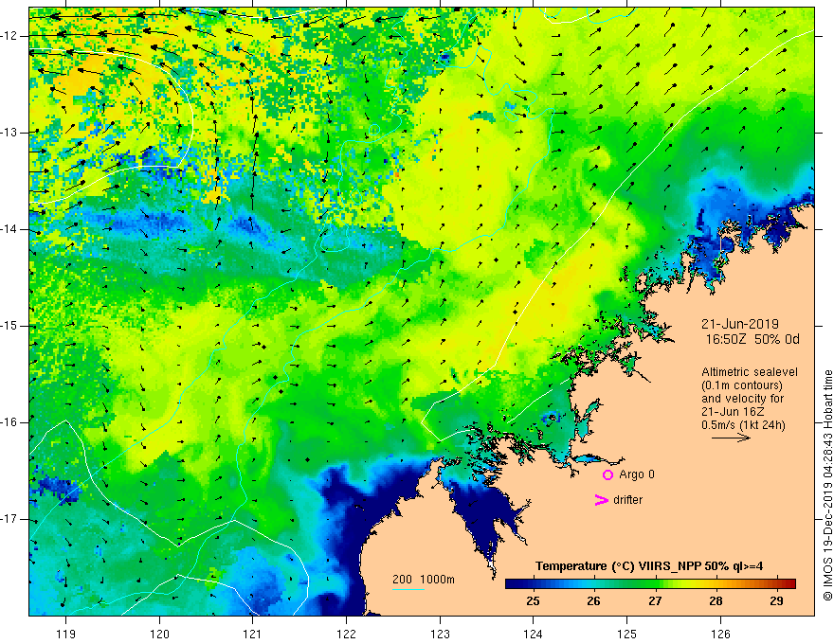Click the longitude 124 axis label
The height and width of the screenshot is (644, 834).
(534, 634)
